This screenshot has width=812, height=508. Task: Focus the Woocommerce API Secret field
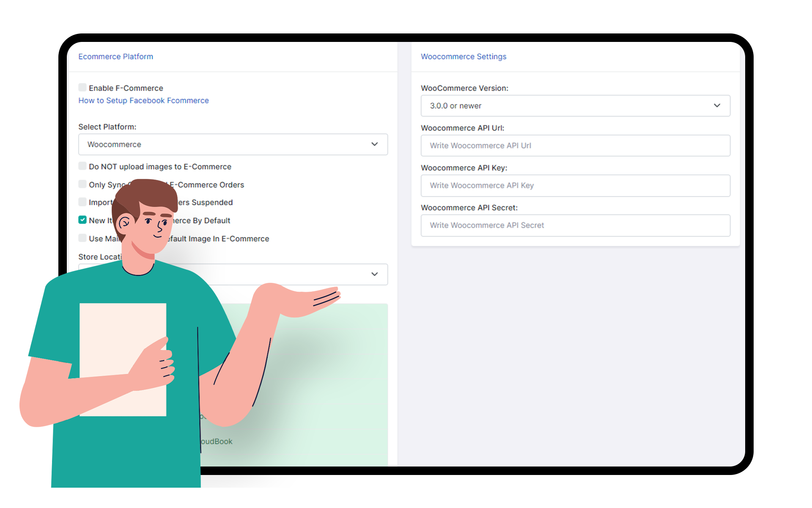click(x=576, y=225)
